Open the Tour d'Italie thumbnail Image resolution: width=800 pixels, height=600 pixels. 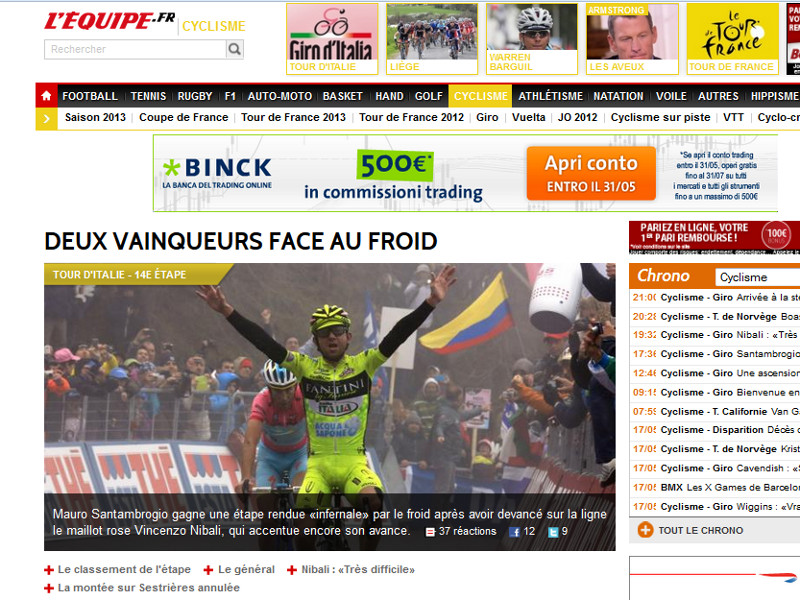(332, 39)
